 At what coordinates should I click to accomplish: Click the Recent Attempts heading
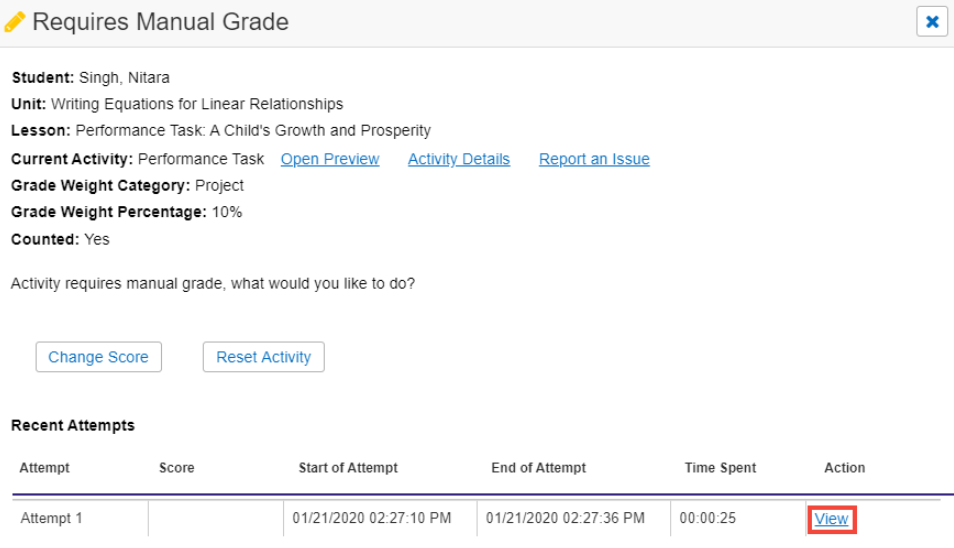click(72, 425)
